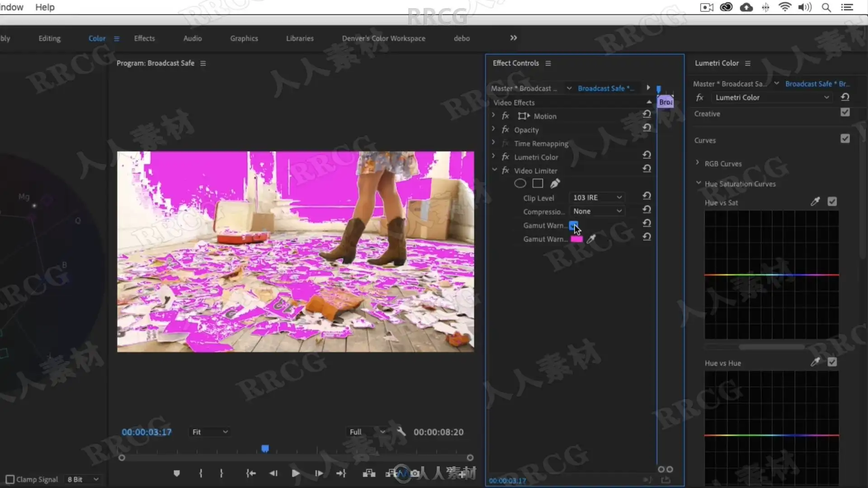868x488 pixels.
Task: Click the Hue vs Sat eyedropper
Action: click(x=815, y=202)
